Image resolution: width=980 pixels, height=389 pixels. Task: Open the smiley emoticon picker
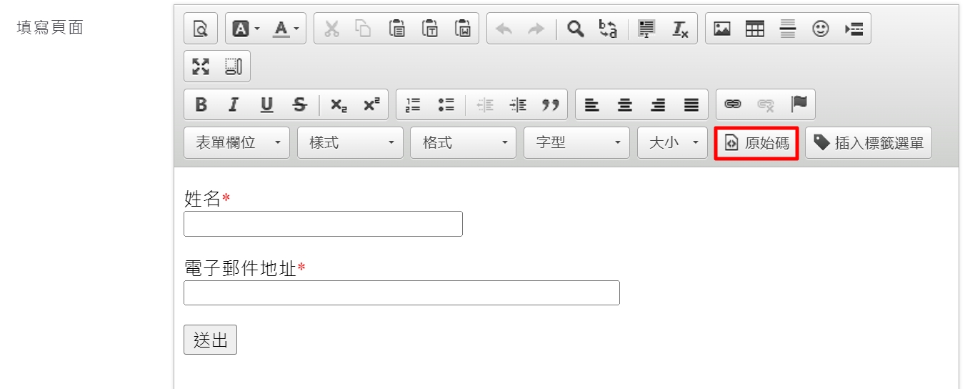(821, 29)
